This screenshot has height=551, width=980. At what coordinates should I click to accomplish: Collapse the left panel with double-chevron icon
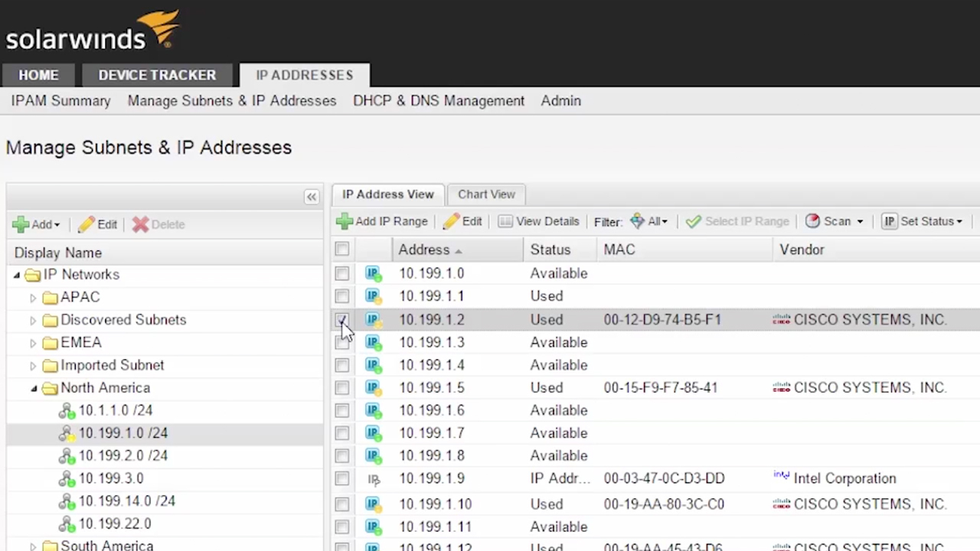pos(312,197)
